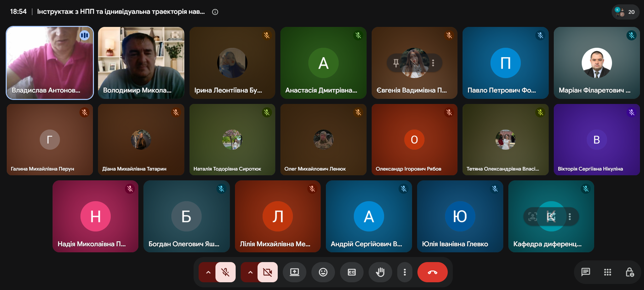This screenshot has width=644, height=290.
Task: Open the emoji reactions panel
Action: click(x=323, y=272)
